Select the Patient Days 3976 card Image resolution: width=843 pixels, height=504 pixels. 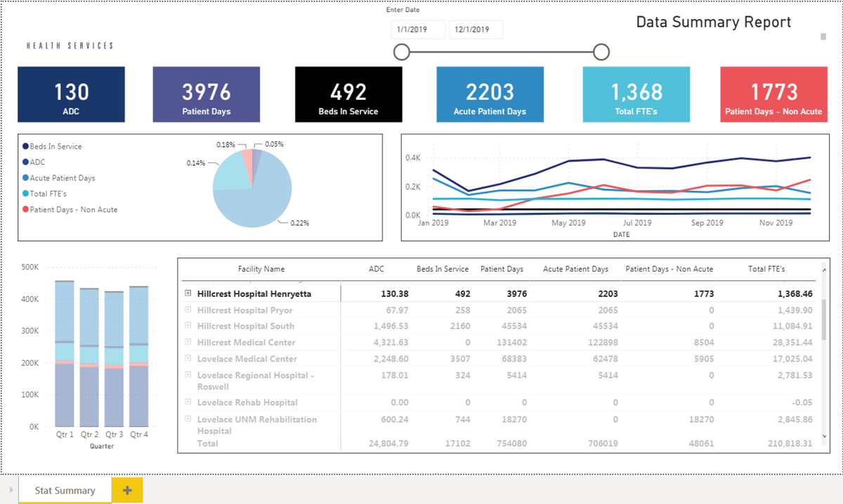(207, 95)
